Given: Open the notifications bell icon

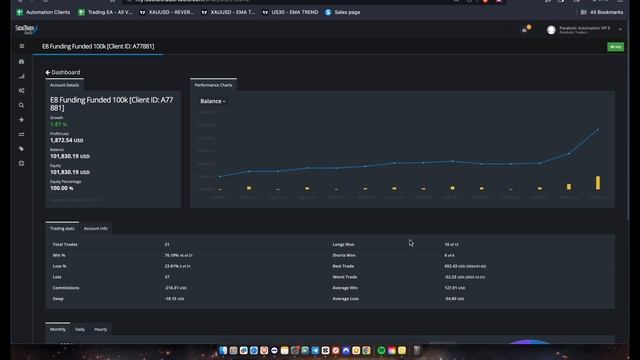Looking at the screenshot, I should click(x=526, y=29).
